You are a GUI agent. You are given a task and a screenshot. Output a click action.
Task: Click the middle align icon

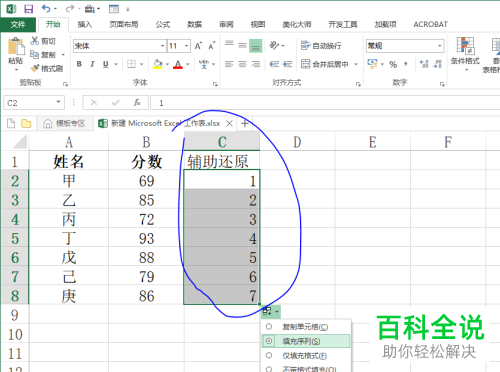click(242, 45)
